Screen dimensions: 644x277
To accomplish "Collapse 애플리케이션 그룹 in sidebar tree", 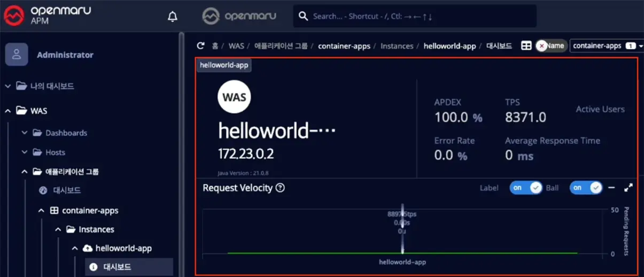I will tap(25, 172).
